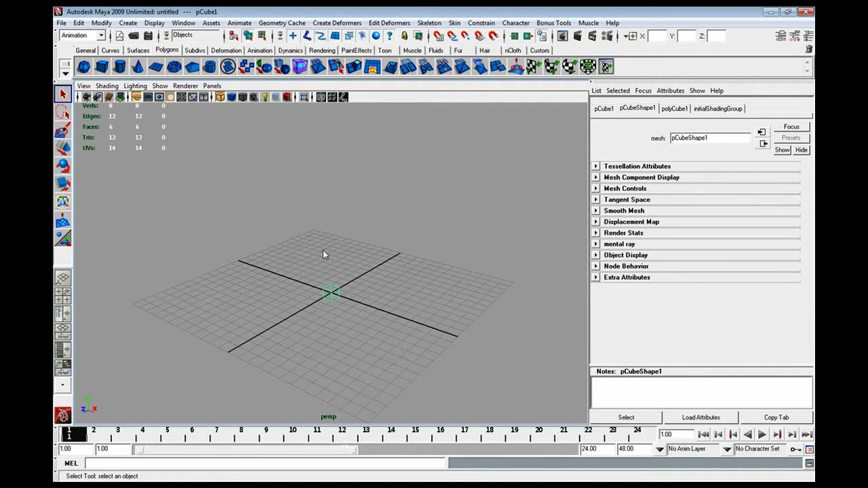868x488 pixels.
Task: Click the open scene folder icon
Action: 134,36
